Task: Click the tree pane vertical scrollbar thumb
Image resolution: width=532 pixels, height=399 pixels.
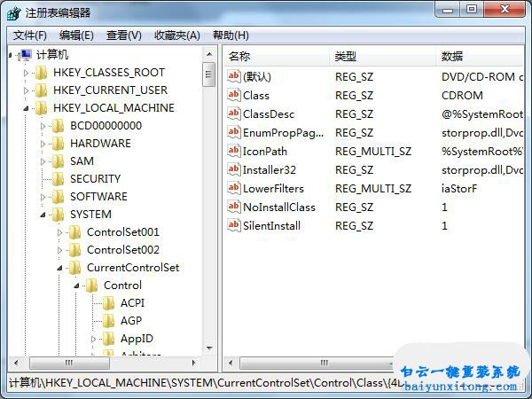Action: coord(209,74)
